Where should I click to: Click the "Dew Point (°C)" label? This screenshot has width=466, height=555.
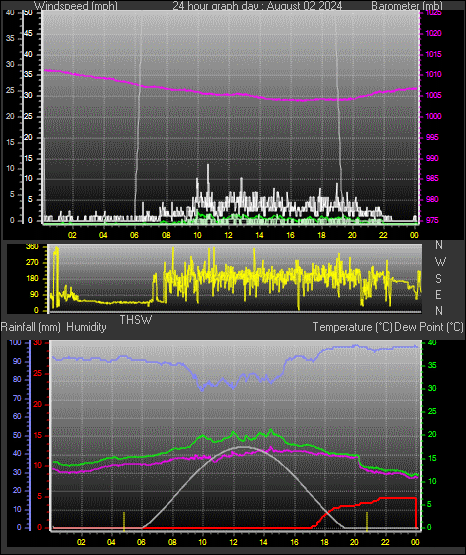pyautogui.click(x=429, y=327)
